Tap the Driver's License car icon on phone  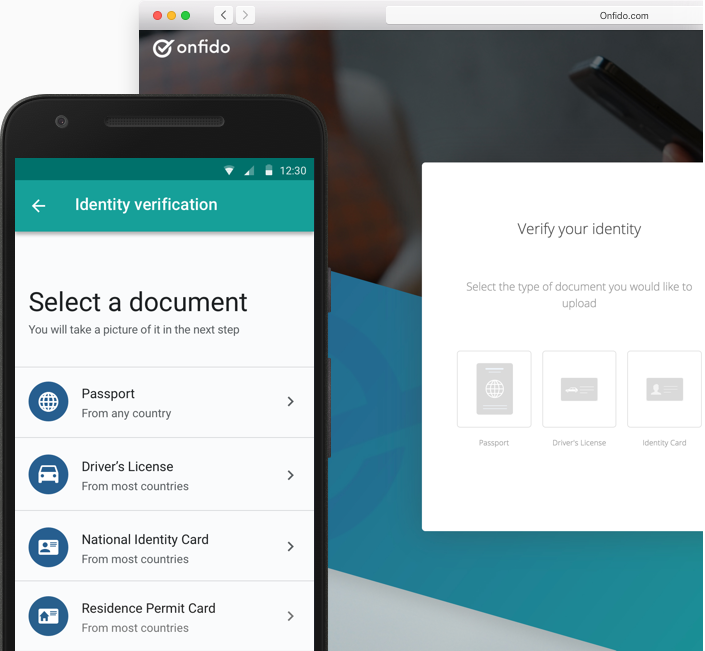[x=49, y=474]
